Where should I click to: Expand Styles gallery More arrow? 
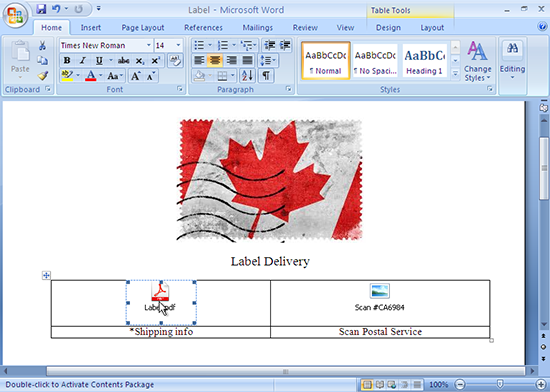point(455,74)
